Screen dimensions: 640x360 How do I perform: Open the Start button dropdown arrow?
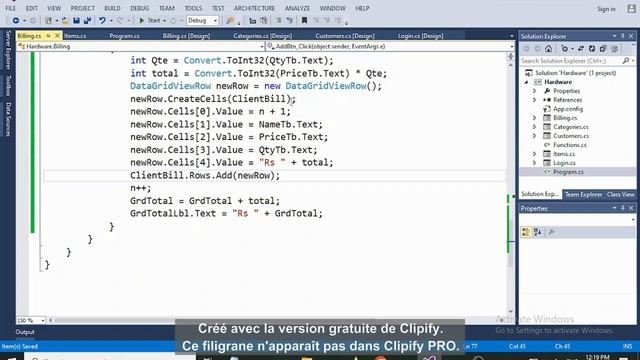pyautogui.click(x=164, y=21)
